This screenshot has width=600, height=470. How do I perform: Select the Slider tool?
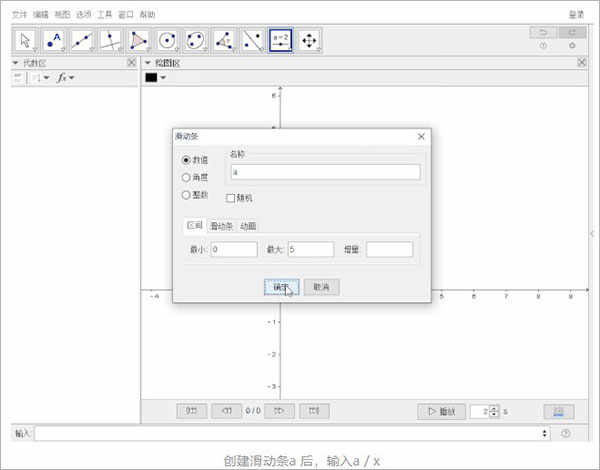pos(280,40)
